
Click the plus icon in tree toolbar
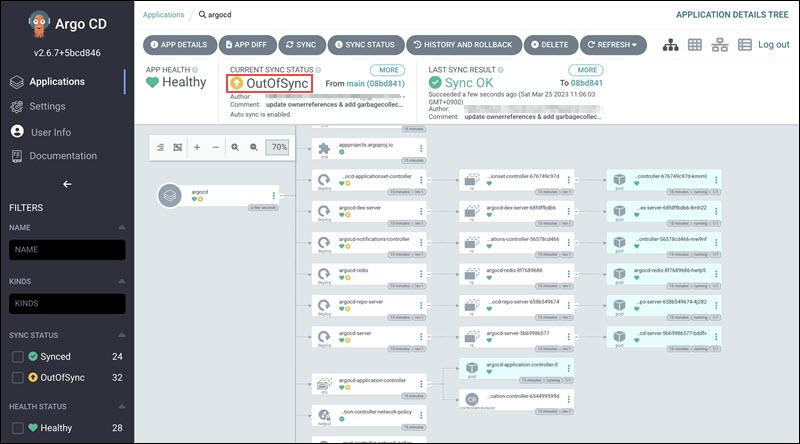(x=197, y=147)
